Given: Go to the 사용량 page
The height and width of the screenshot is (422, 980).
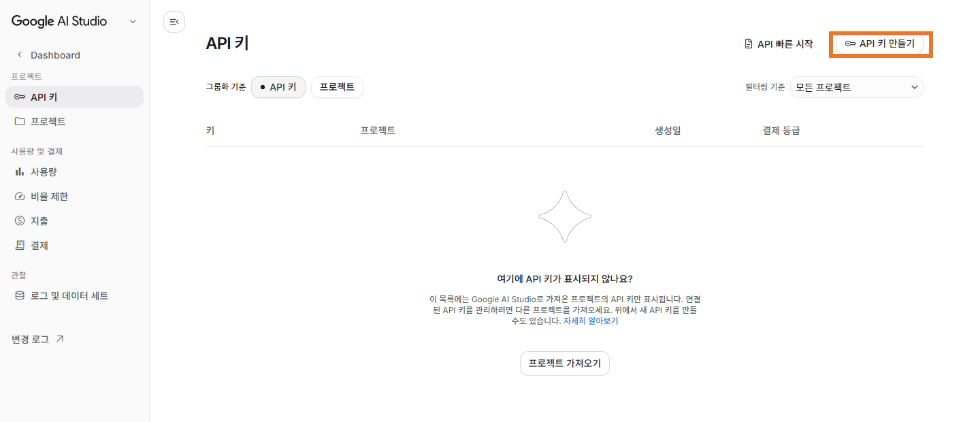Looking at the screenshot, I should point(75,172).
